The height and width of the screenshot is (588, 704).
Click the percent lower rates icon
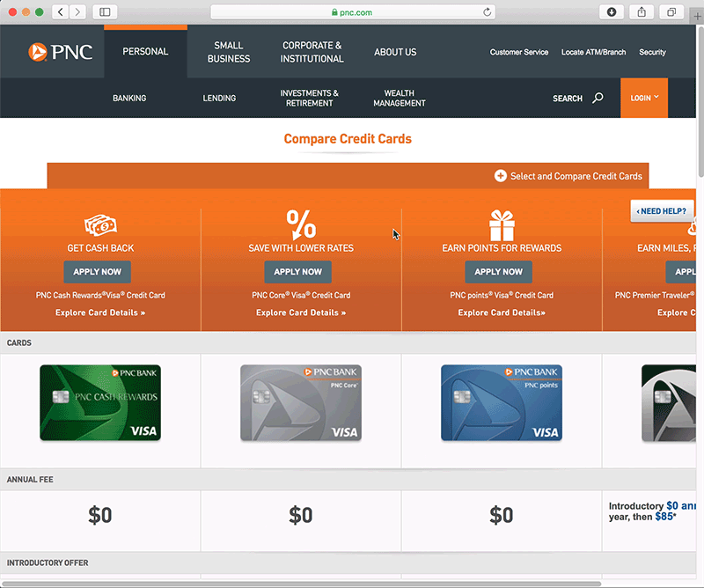point(301,224)
